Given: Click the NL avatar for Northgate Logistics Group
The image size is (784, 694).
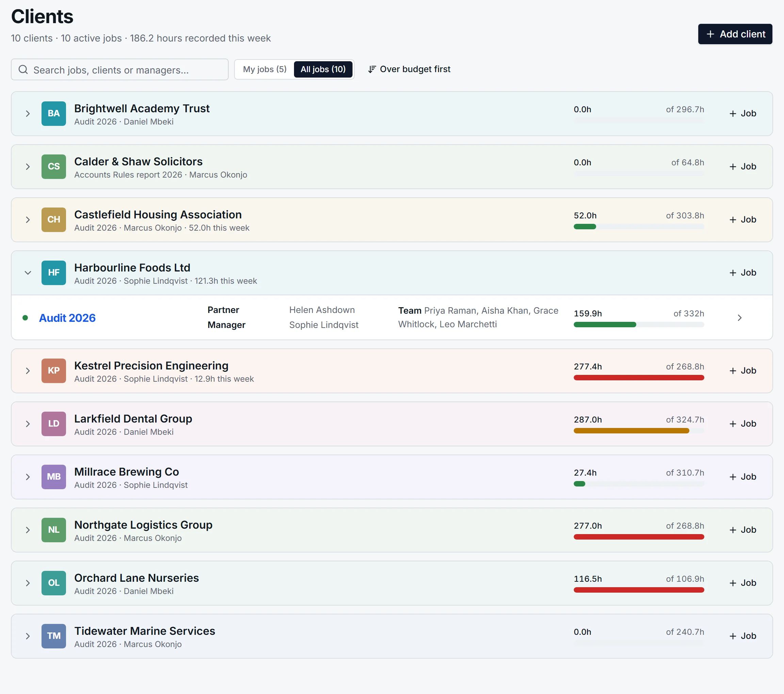Looking at the screenshot, I should [x=54, y=530].
